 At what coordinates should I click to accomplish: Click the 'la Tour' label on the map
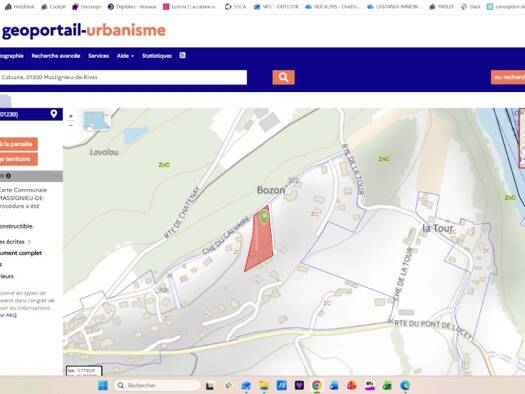click(x=437, y=228)
